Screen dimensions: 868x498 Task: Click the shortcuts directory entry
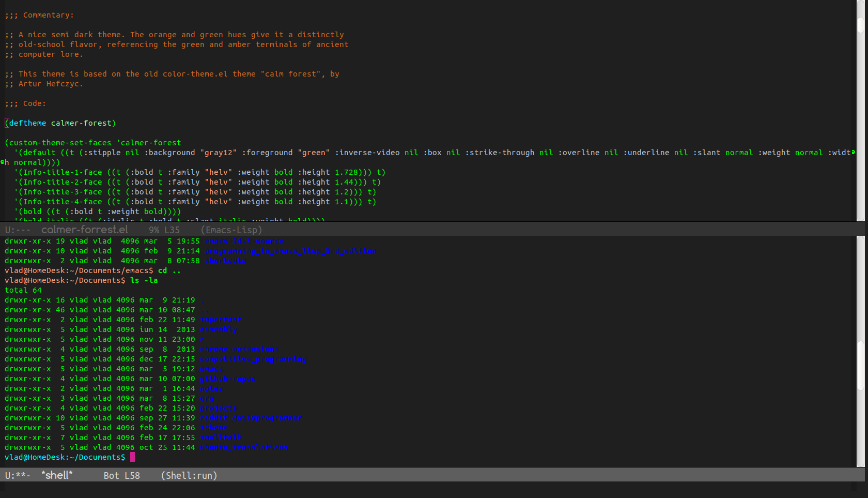click(x=225, y=261)
